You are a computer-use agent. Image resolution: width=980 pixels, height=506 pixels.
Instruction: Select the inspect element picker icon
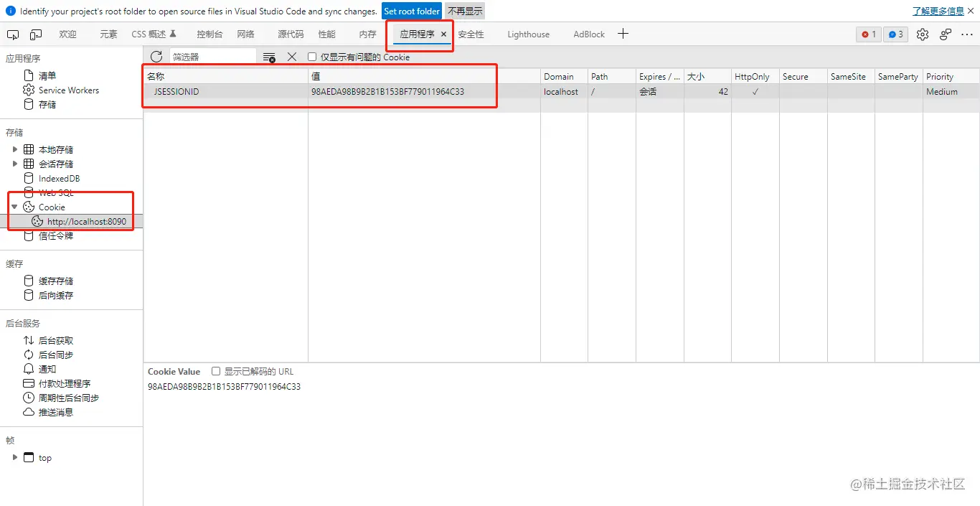[x=13, y=34]
